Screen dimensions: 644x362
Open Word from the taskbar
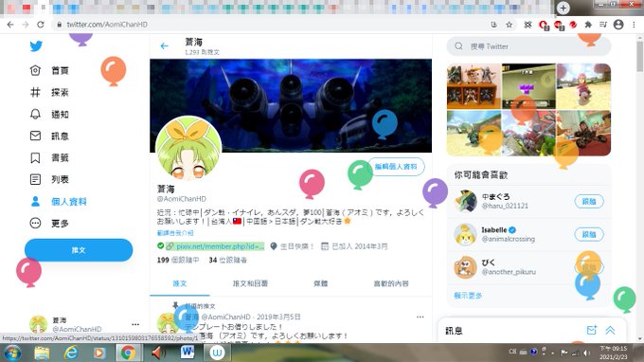(188, 353)
